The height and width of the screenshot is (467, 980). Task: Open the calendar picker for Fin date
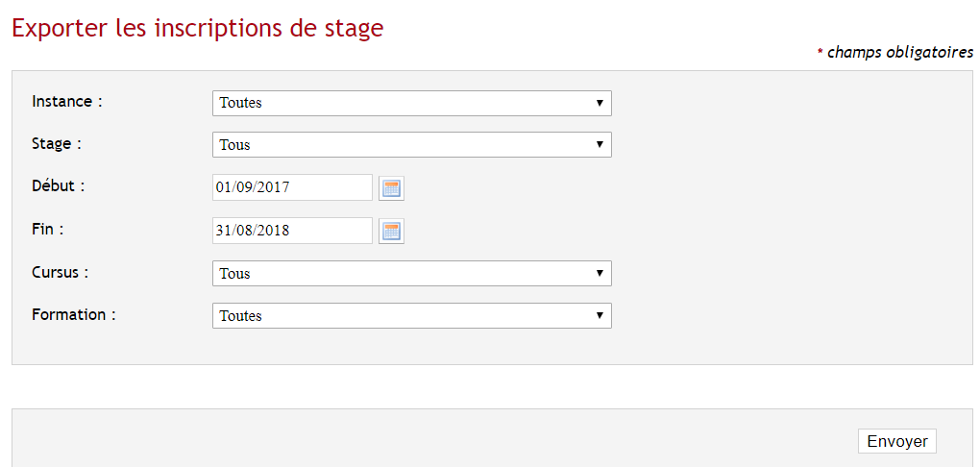391,232
